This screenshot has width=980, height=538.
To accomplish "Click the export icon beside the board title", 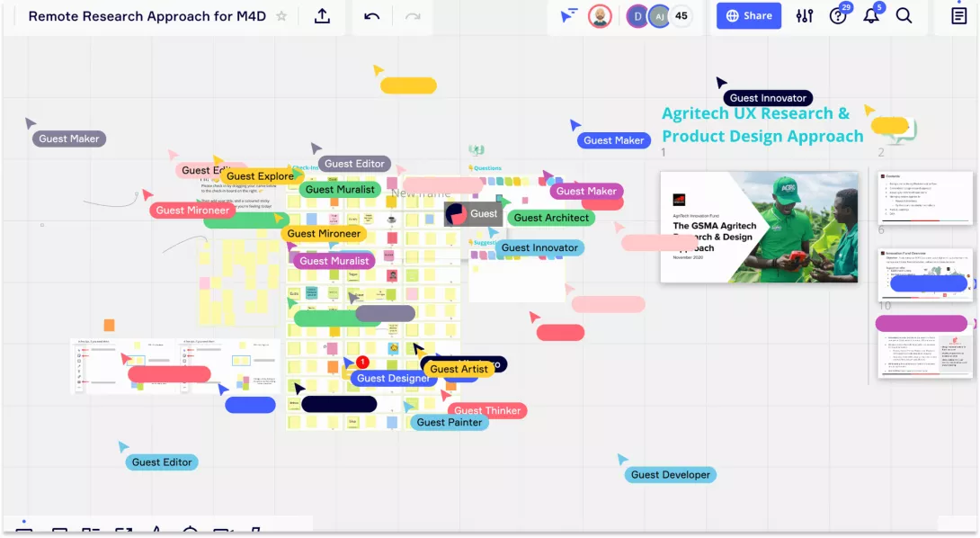I will click(x=322, y=15).
